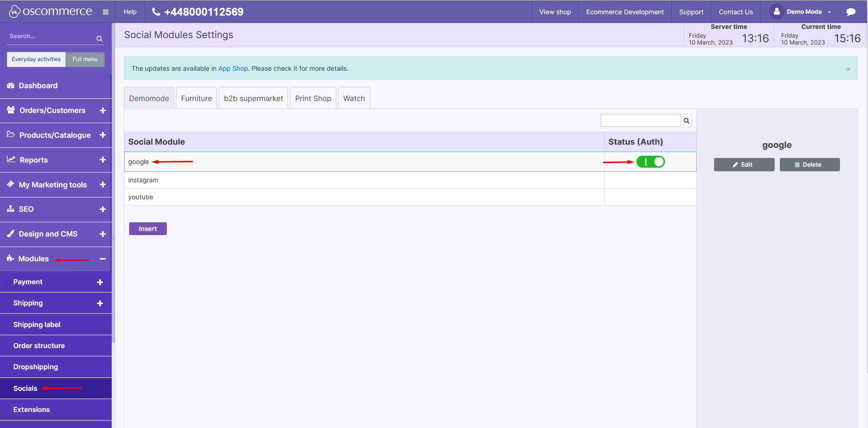
Task: Collapse the Modules menu section
Action: (x=102, y=259)
